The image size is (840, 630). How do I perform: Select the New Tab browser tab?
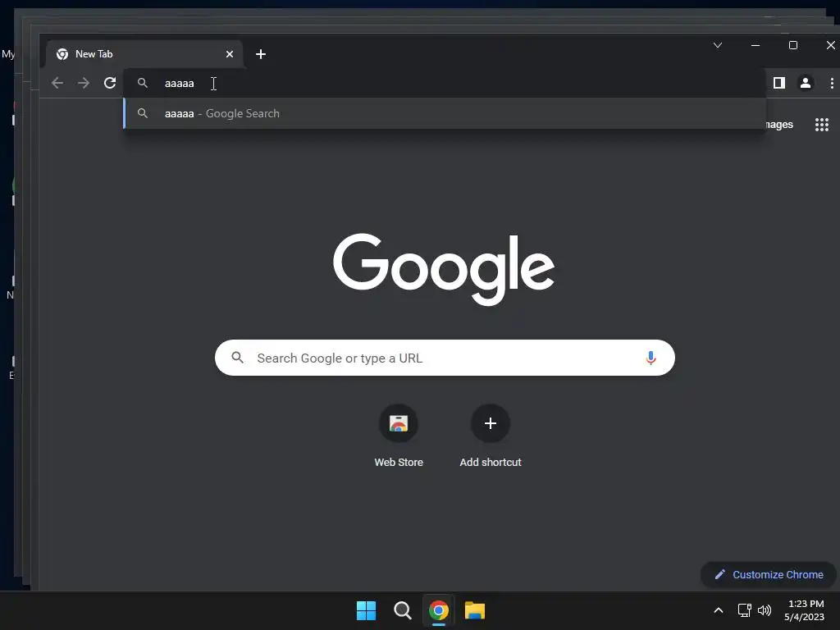pos(144,54)
